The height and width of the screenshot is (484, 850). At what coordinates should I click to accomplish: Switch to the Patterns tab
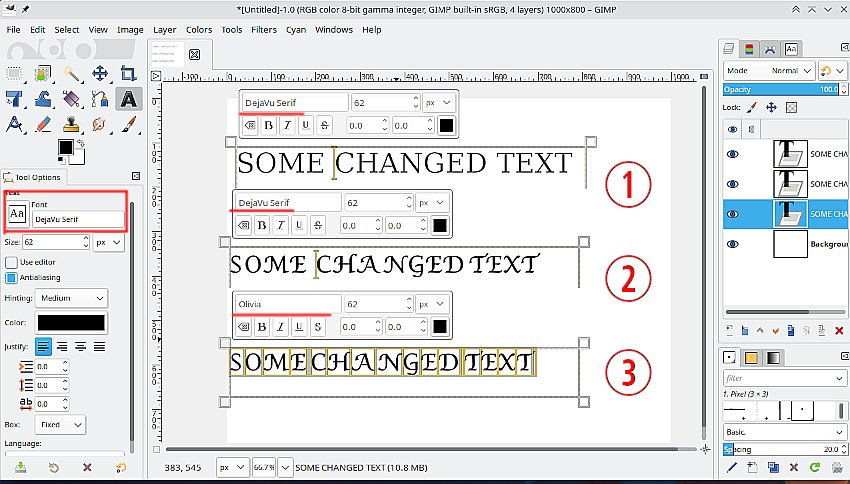751,358
